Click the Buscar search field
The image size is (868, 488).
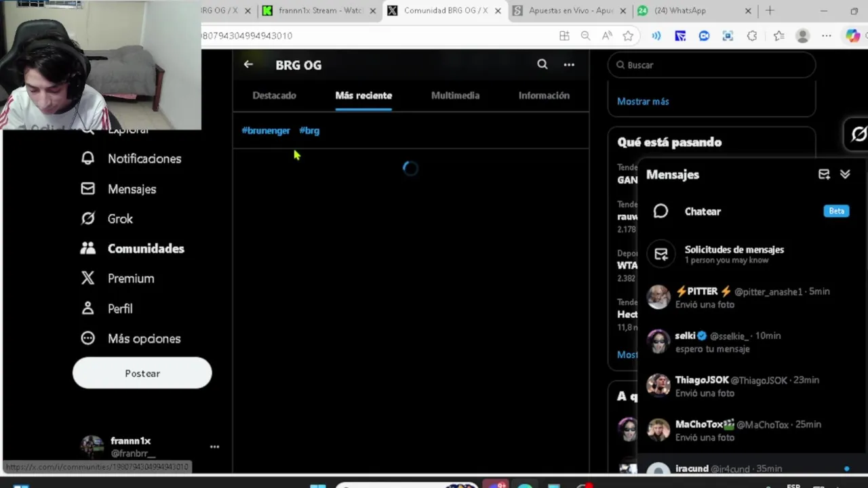coord(711,65)
